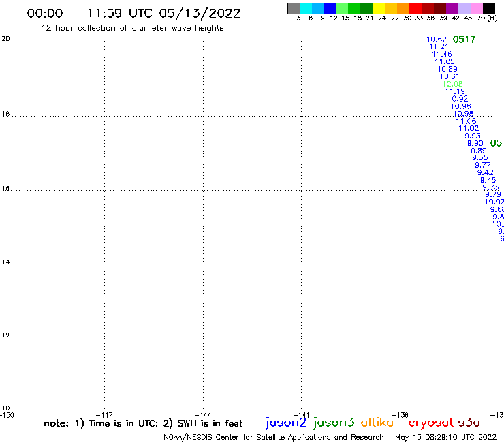Click the pink legend swatch
The image size is (504, 443).
(x=477, y=8)
